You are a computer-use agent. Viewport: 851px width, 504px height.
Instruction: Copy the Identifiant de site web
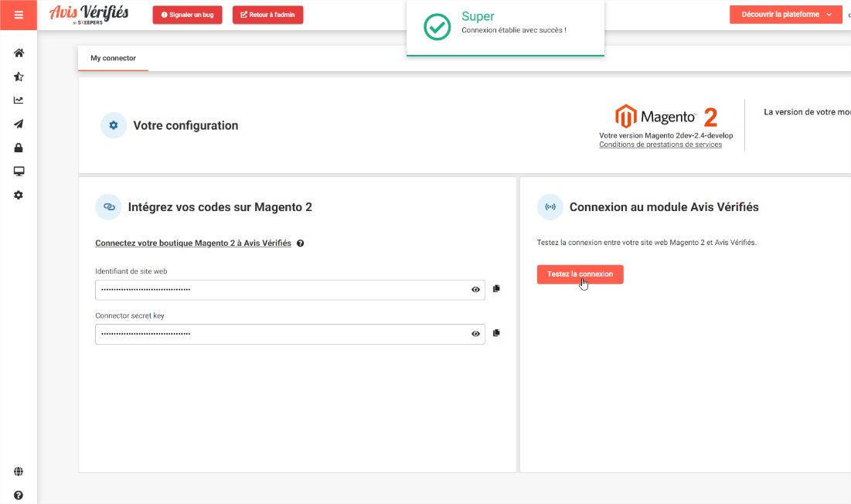tap(496, 288)
